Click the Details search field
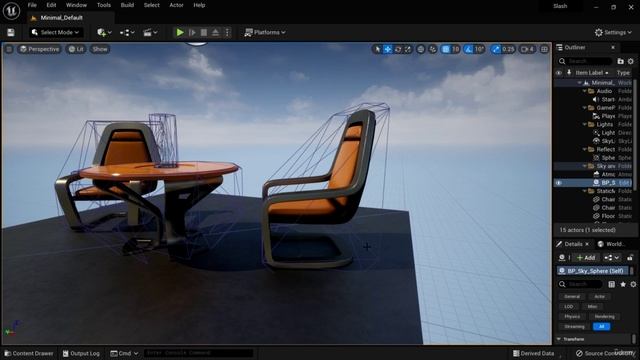 pyautogui.click(x=580, y=284)
